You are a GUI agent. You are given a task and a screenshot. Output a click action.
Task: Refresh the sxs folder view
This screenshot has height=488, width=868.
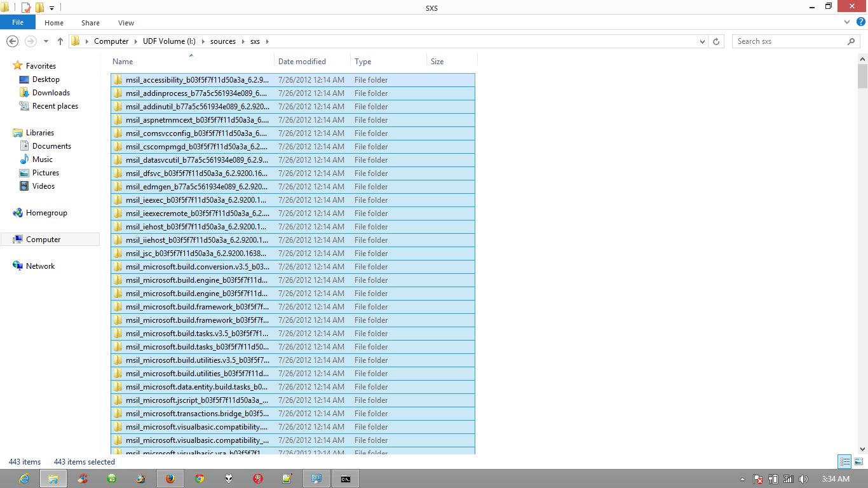[x=716, y=41]
